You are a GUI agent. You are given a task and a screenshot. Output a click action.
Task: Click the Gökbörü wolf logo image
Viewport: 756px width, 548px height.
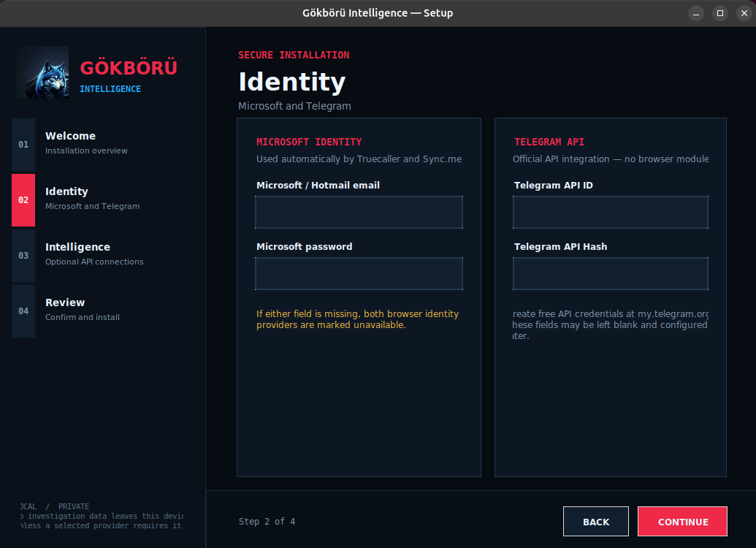(42, 72)
